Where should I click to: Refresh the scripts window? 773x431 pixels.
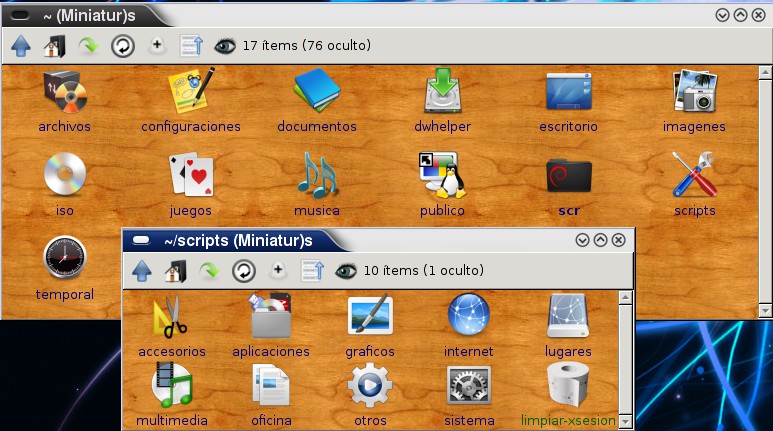(x=244, y=271)
